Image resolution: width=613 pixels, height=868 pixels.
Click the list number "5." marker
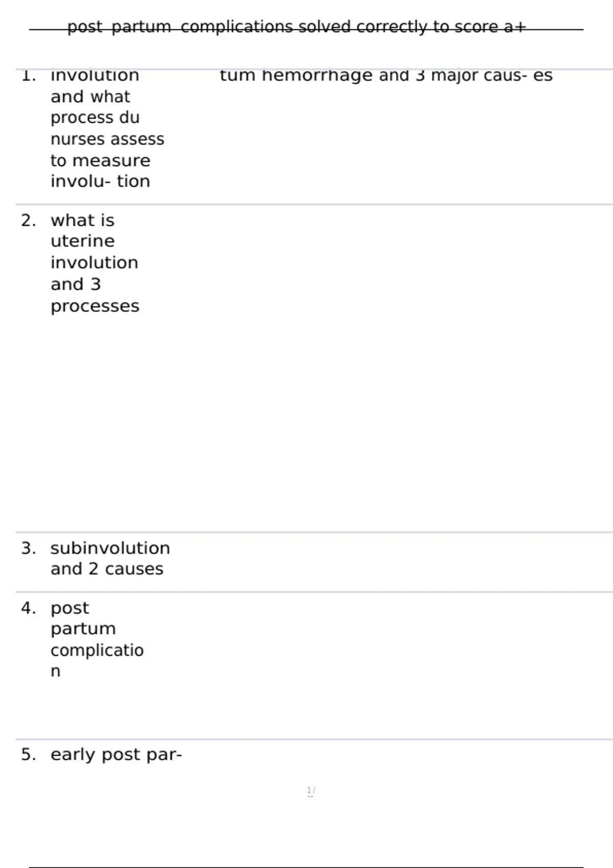[29, 755]
